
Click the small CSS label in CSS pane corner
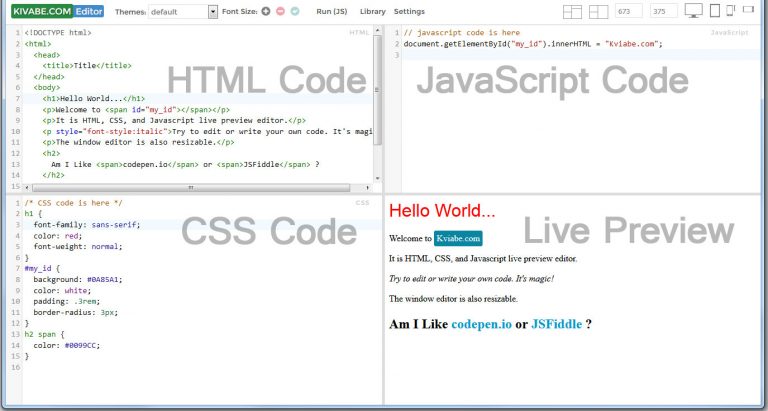[362, 203]
